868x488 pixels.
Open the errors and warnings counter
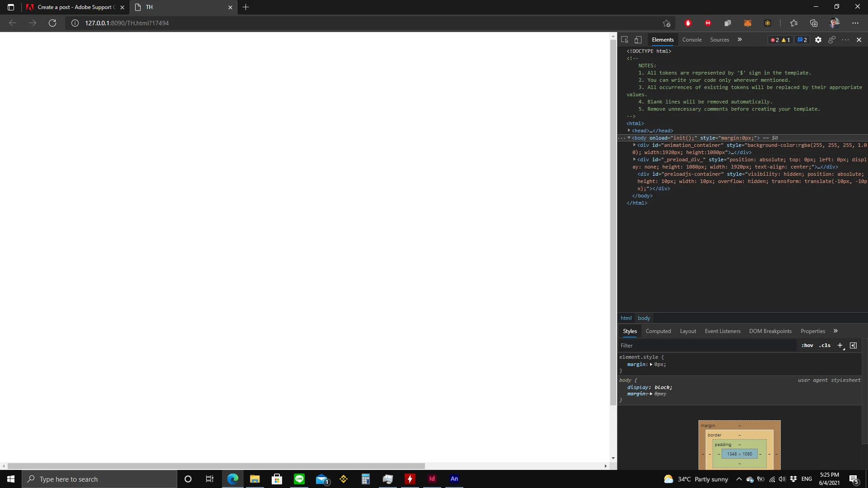[x=780, y=40]
